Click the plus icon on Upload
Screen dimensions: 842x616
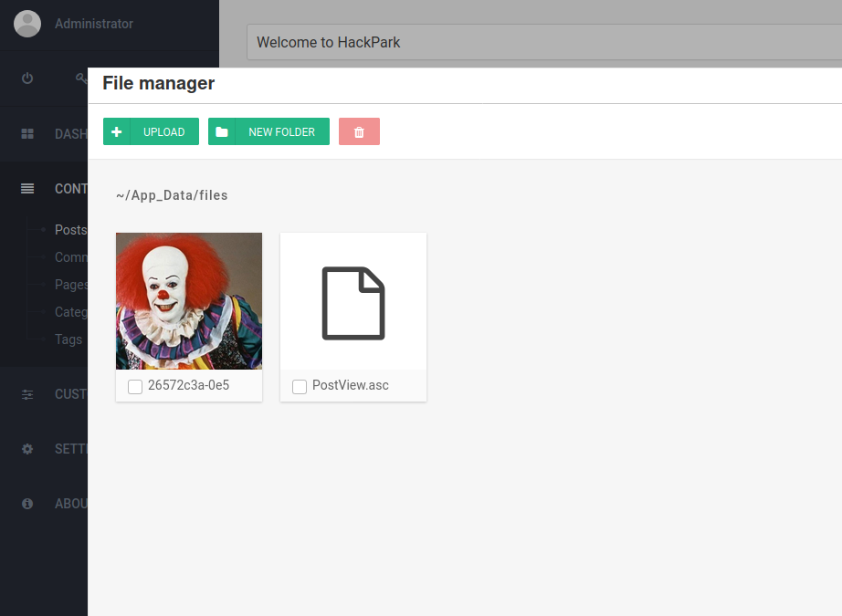pos(117,131)
